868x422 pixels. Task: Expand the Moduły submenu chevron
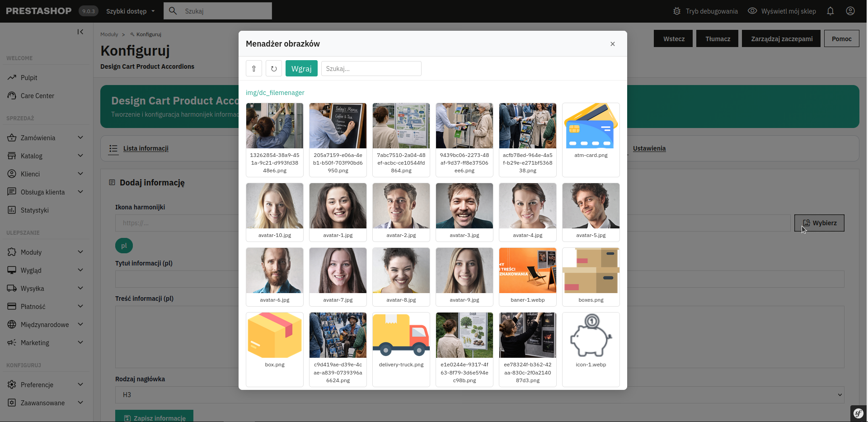point(80,252)
